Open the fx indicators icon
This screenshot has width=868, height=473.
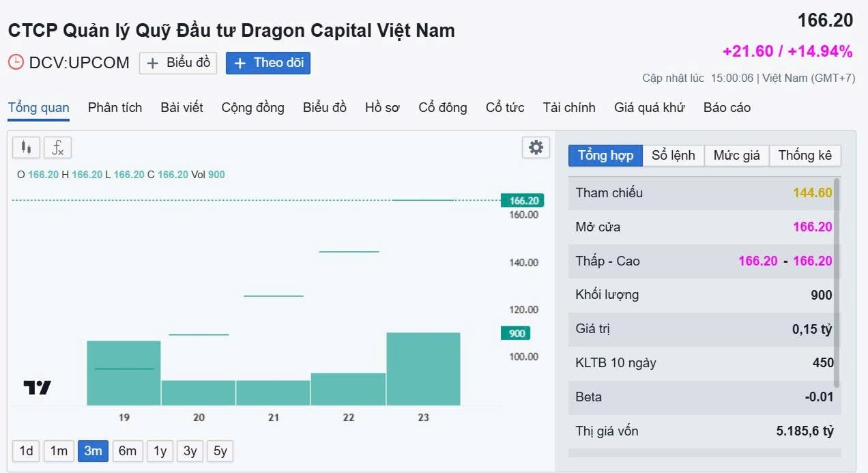click(x=58, y=147)
